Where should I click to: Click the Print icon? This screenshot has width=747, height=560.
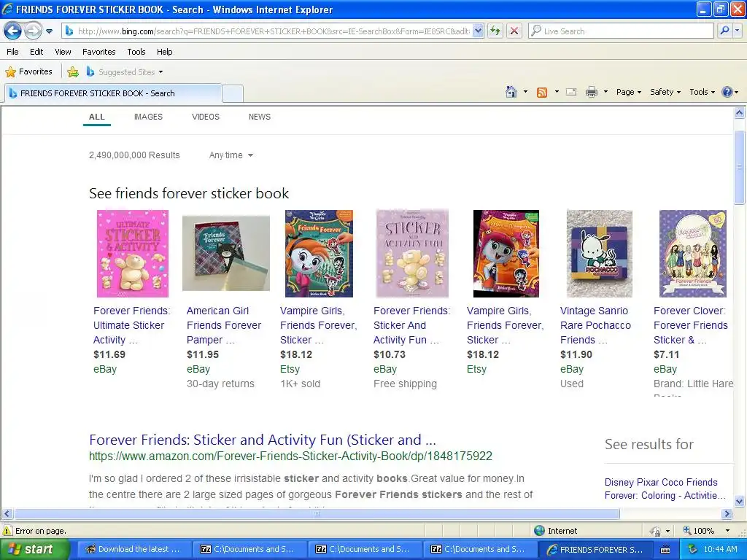point(591,92)
